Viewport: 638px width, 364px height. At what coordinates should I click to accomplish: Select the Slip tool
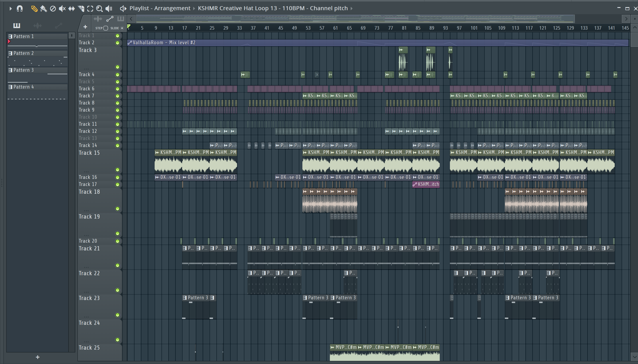[x=72, y=9]
